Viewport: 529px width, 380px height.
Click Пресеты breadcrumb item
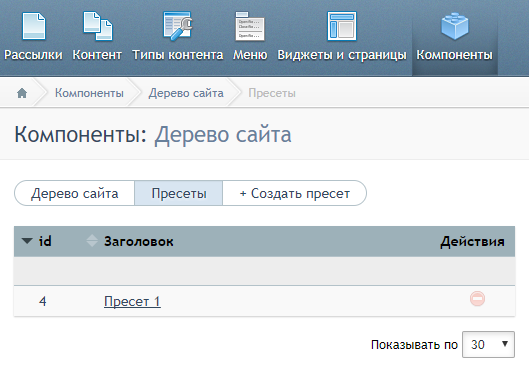pos(272,93)
